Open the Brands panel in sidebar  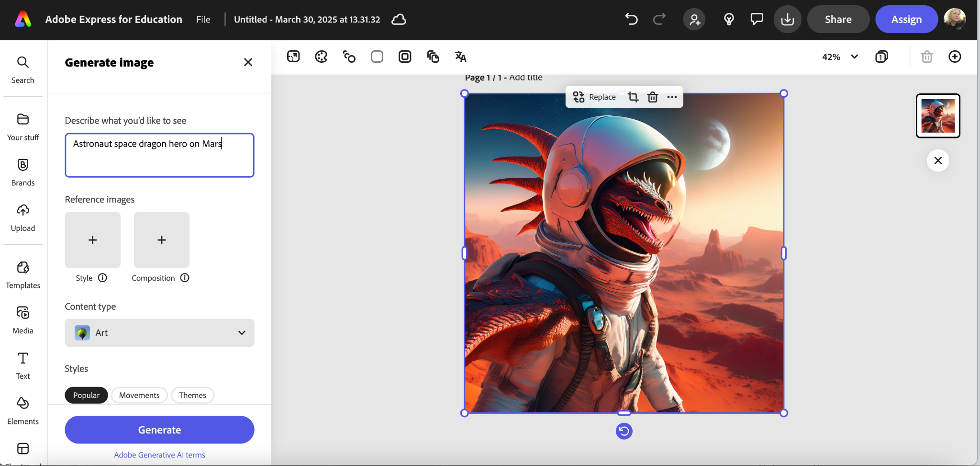tap(23, 172)
